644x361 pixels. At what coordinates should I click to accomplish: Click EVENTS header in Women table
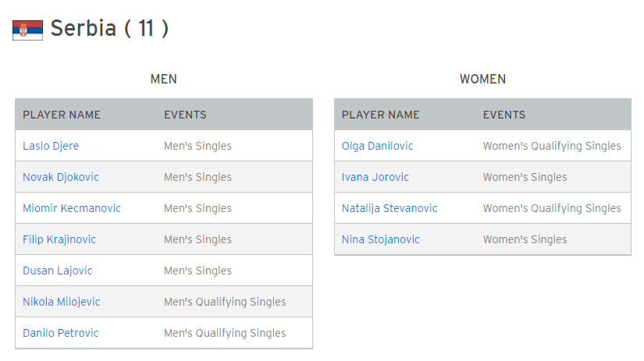pyautogui.click(x=504, y=115)
